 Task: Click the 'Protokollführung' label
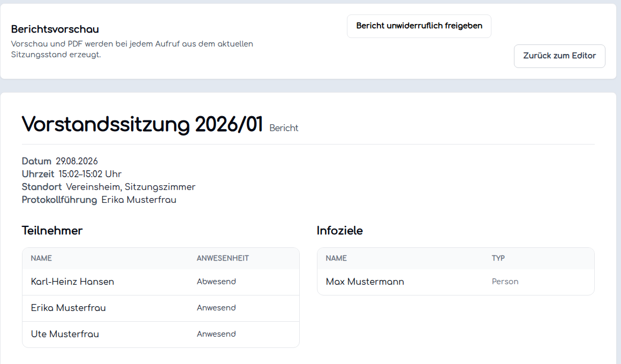[x=59, y=200]
